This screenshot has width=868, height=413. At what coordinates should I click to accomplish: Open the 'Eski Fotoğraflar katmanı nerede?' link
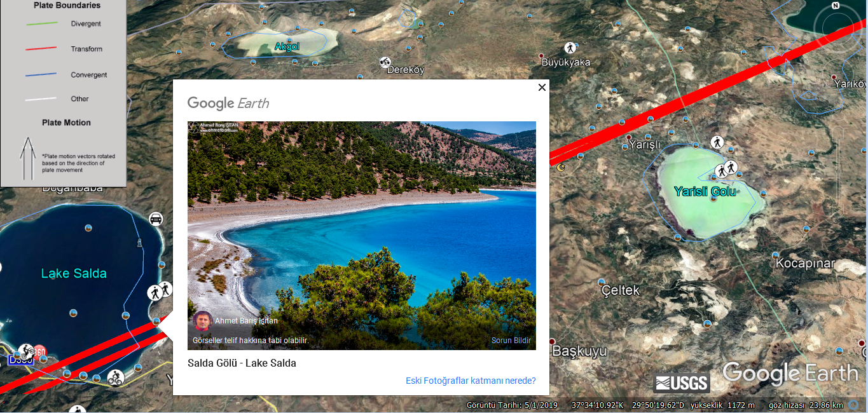[x=471, y=381]
